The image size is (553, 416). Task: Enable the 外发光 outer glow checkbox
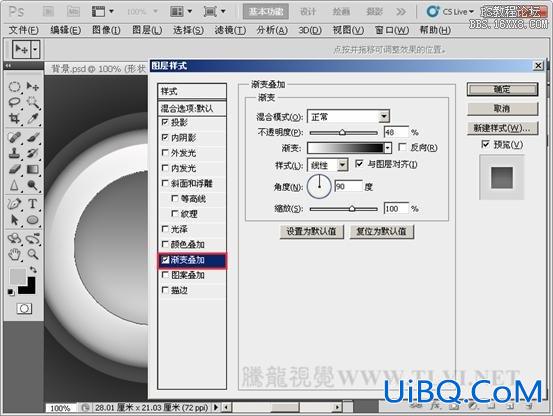pos(165,152)
